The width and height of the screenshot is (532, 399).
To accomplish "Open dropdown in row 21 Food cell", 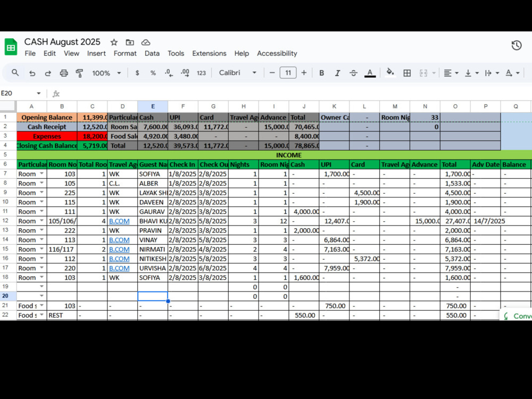I will tap(41, 305).
